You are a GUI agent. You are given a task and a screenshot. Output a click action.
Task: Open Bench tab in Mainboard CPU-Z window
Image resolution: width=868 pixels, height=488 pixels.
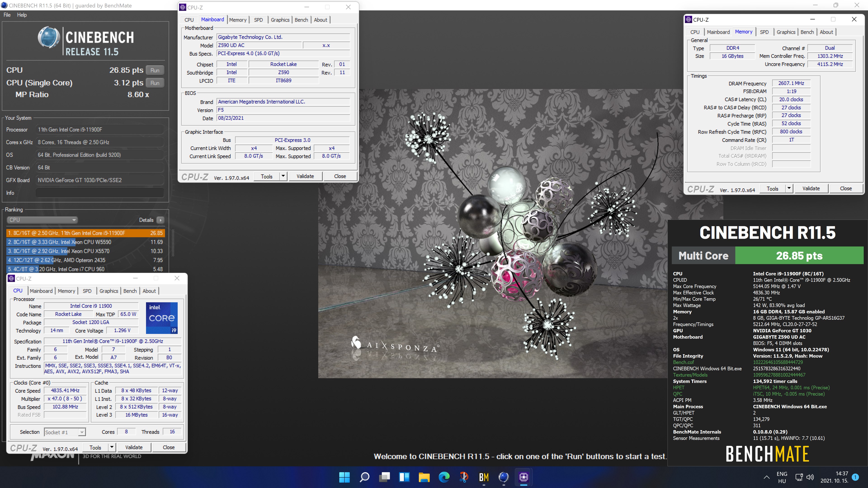[301, 20]
